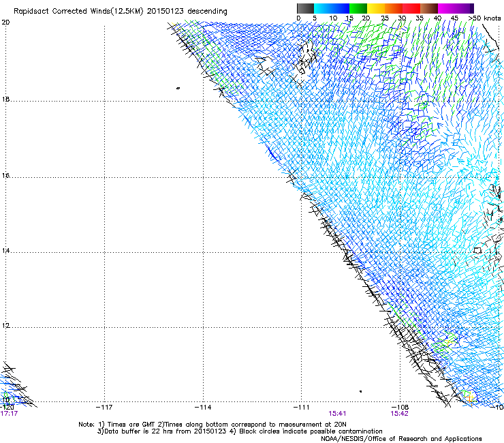Click the 'NOAA/NESDIS/Office of Research and Applications' credit
Image resolution: width=504 pixels, height=443 pixels.
click(x=401, y=439)
